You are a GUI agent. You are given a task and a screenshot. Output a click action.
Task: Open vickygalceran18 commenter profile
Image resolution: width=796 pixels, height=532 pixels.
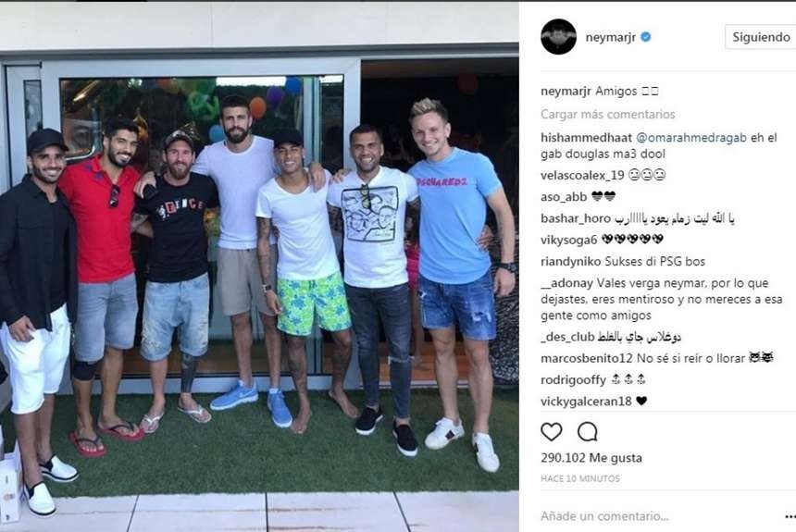click(x=586, y=402)
